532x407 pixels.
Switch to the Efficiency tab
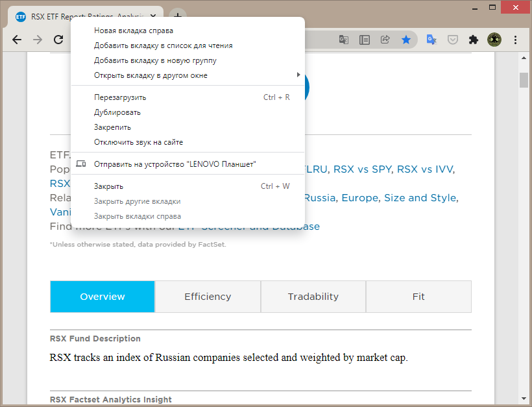[208, 297]
